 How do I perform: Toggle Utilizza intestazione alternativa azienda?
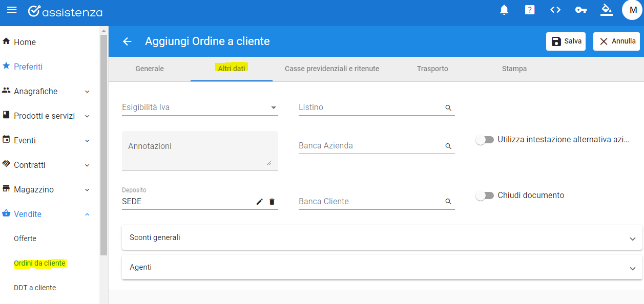[x=485, y=140]
